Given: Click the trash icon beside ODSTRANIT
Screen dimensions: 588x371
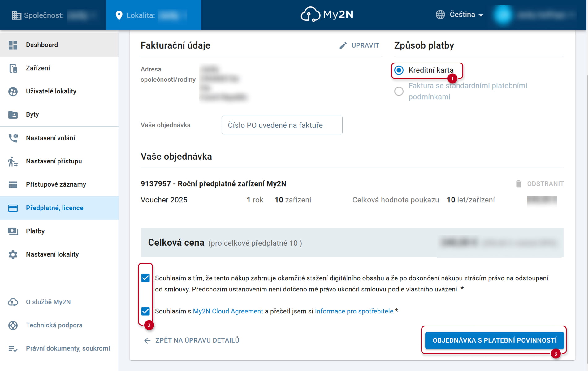Looking at the screenshot, I should tap(519, 184).
